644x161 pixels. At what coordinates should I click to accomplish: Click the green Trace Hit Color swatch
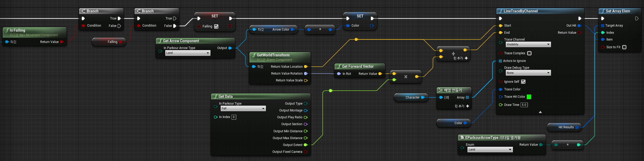pyautogui.click(x=529, y=97)
